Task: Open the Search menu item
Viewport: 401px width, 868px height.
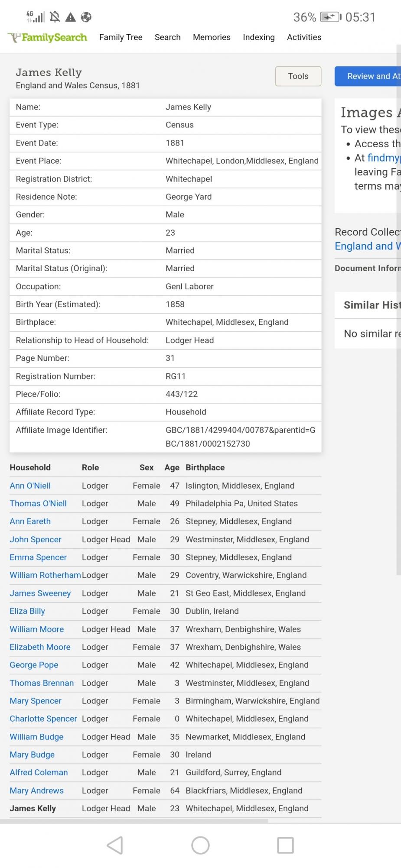Action: [167, 37]
